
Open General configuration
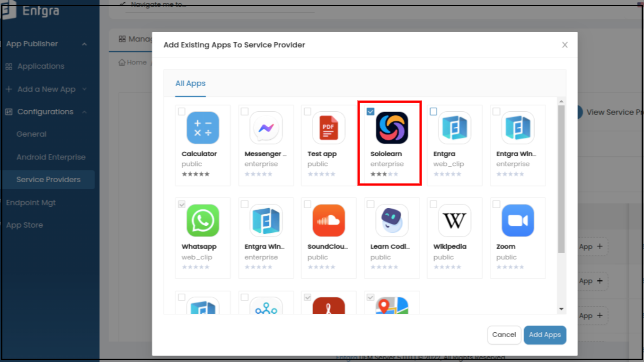[x=31, y=134]
